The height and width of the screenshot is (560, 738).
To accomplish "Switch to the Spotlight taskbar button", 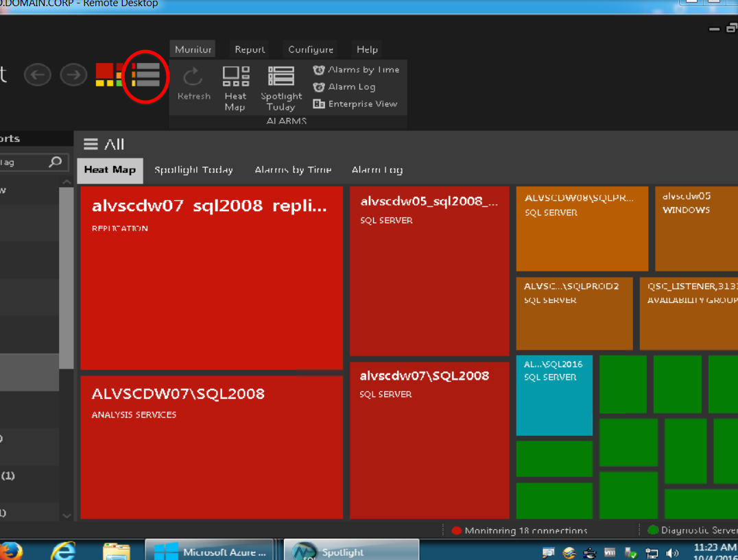I will click(x=351, y=550).
